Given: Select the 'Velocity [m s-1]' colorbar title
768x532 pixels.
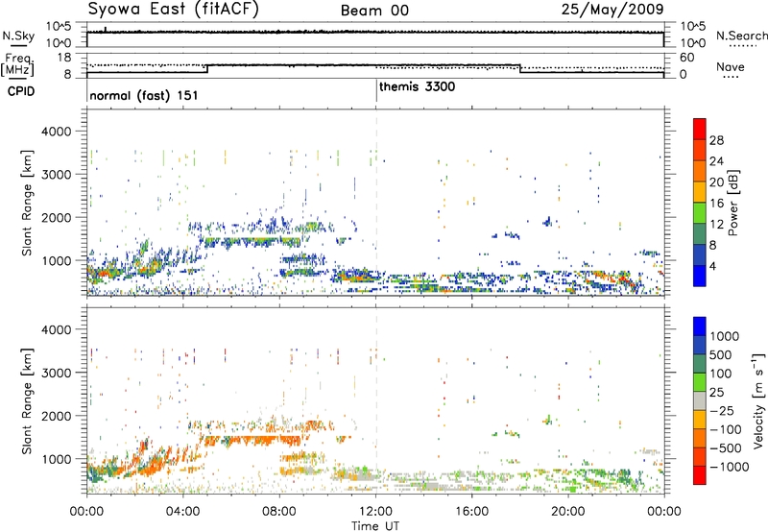Looking at the screenshot, I should [x=758, y=400].
